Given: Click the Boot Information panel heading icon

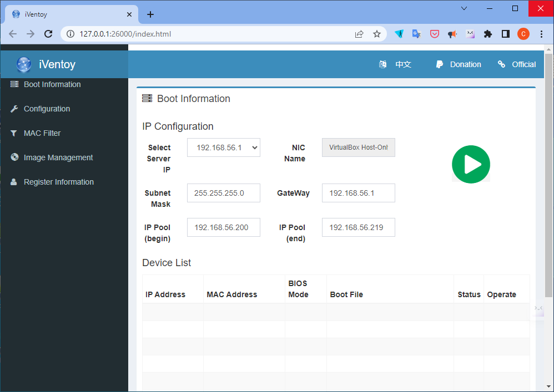Looking at the screenshot, I should [147, 99].
